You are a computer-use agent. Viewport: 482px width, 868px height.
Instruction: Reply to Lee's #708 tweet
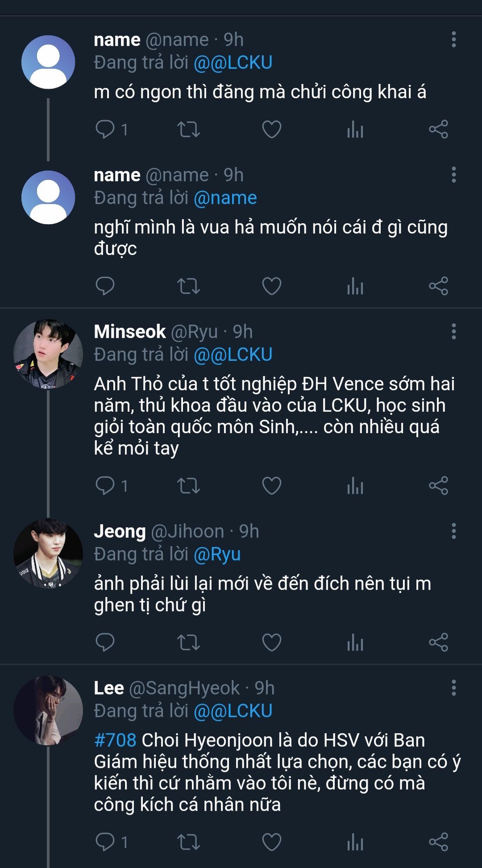[105, 842]
